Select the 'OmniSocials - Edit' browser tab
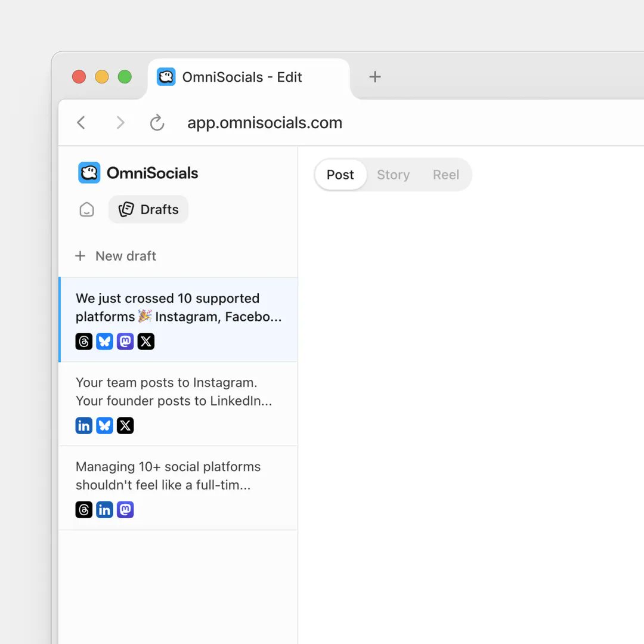The height and width of the screenshot is (644, 644). [x=249, y=78]
